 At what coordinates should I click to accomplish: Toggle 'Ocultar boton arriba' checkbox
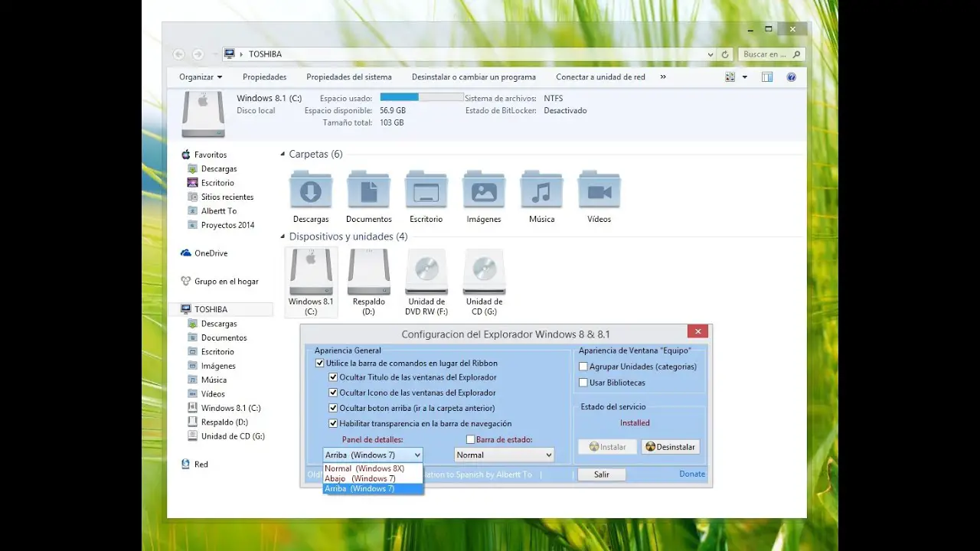click(333, 408)
